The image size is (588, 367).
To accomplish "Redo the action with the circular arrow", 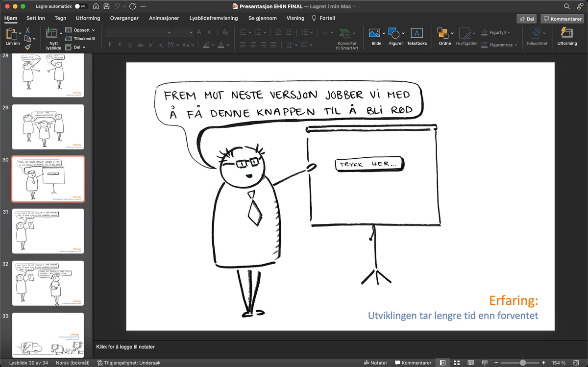I will pyautogui.click(x=132, y=6).
